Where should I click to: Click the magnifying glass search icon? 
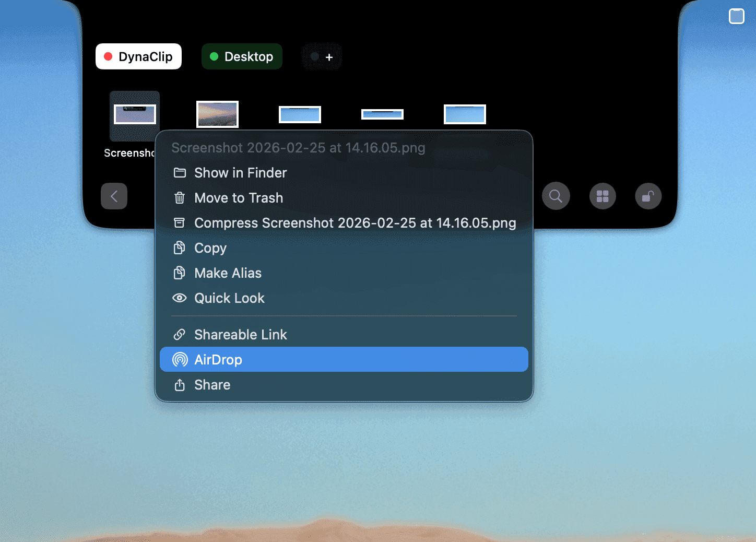[556, 196]
